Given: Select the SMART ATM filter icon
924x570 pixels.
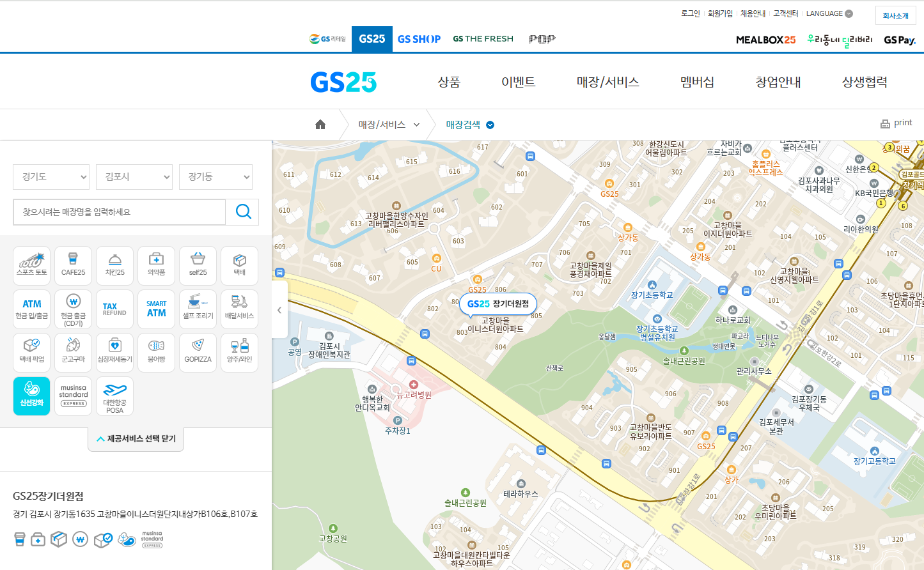Looking at the screenshot, I should click(x=156, y=309).
